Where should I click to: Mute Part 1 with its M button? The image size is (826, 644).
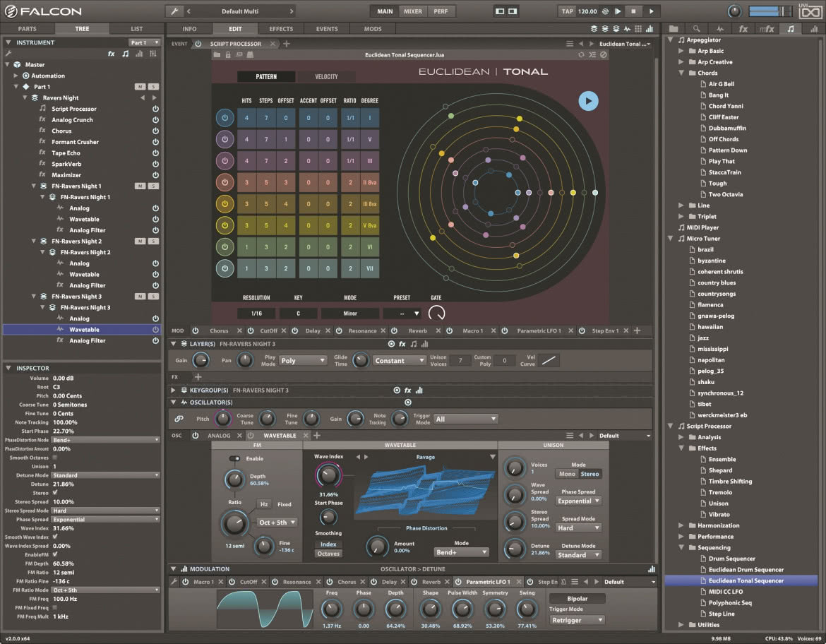(140, 87)
